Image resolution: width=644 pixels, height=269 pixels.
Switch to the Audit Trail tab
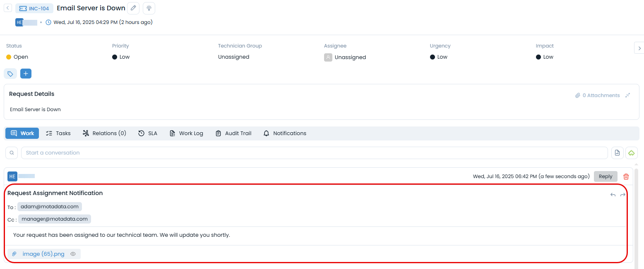(x=233, y=133)
